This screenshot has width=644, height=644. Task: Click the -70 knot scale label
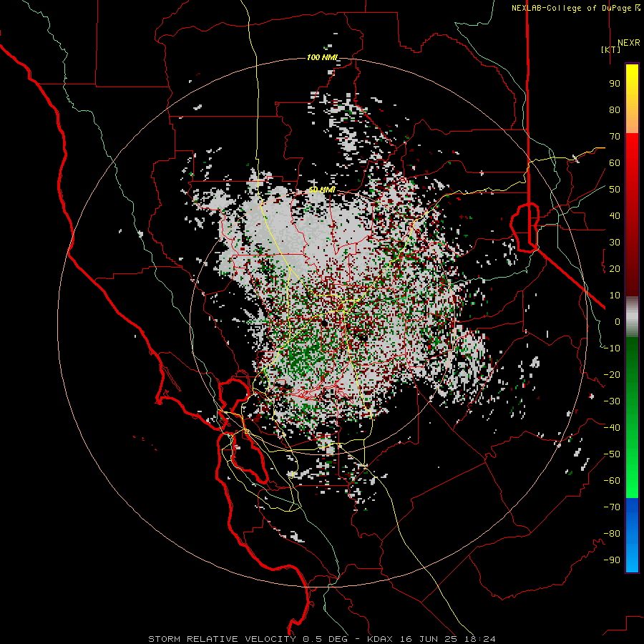(613, 507)
